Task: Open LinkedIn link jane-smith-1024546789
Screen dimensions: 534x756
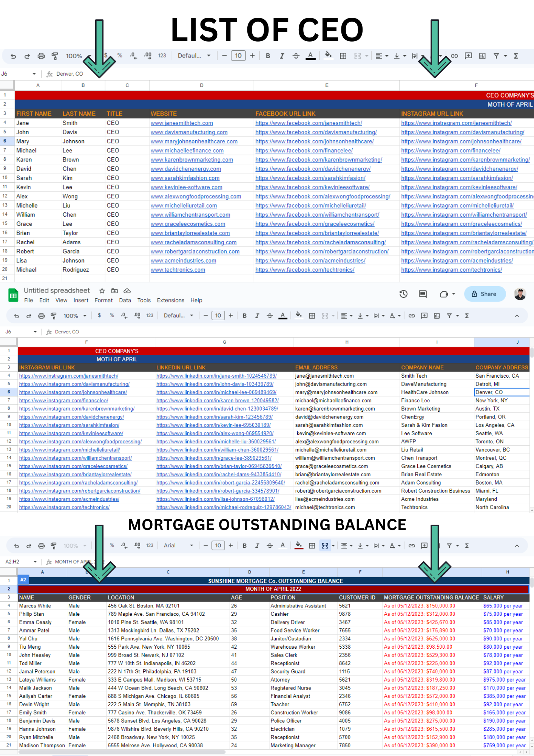Action: tap(216, 376)
